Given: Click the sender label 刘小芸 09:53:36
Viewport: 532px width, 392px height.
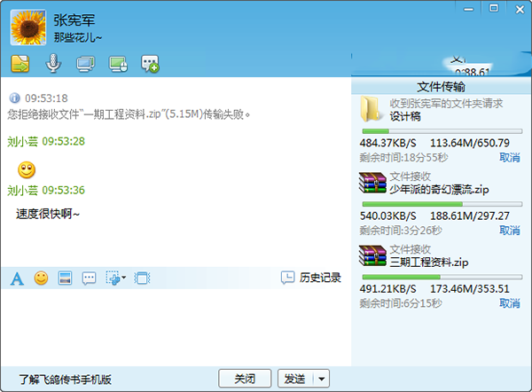Looking at the screenshot, I should point(46,191).
